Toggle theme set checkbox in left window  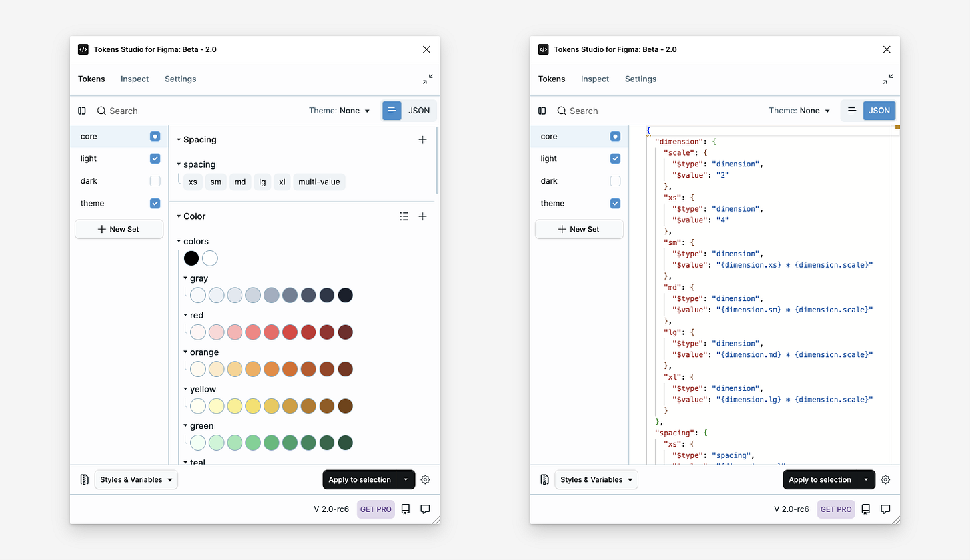tap(155, 204)
